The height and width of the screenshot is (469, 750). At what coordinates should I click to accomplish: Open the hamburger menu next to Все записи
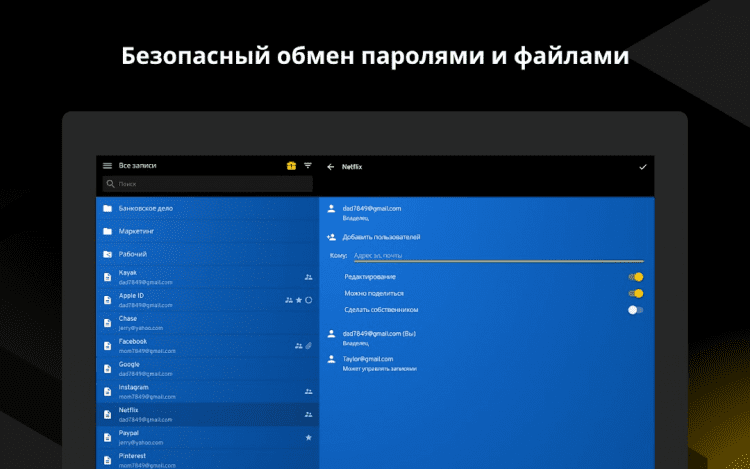click(107, 166)
